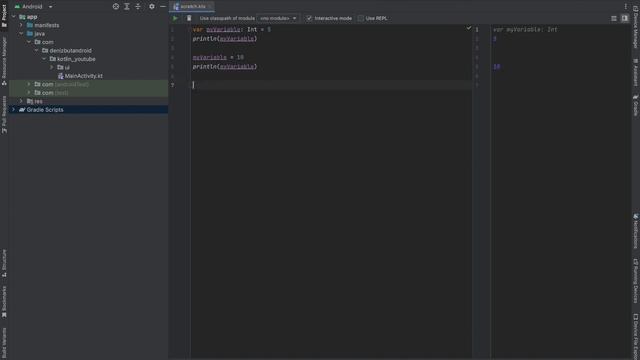The width and height of the screenshot is (640, 360).
Task: Open the Running Devices side tab
Action: [636, 280]
